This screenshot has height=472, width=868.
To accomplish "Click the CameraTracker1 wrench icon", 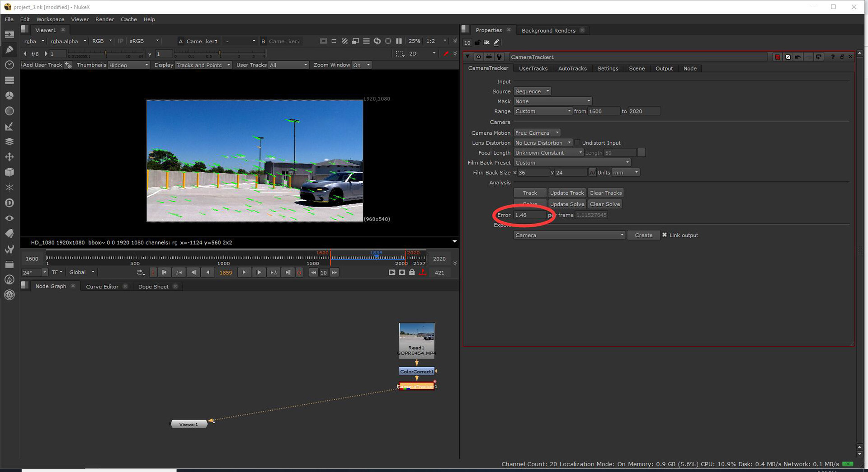I will pyautogui.click(x=499, y=57).
